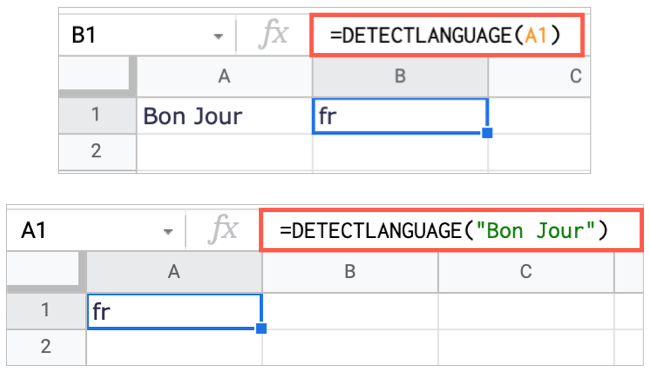Select column B header in top sheet

pos(400,77)
